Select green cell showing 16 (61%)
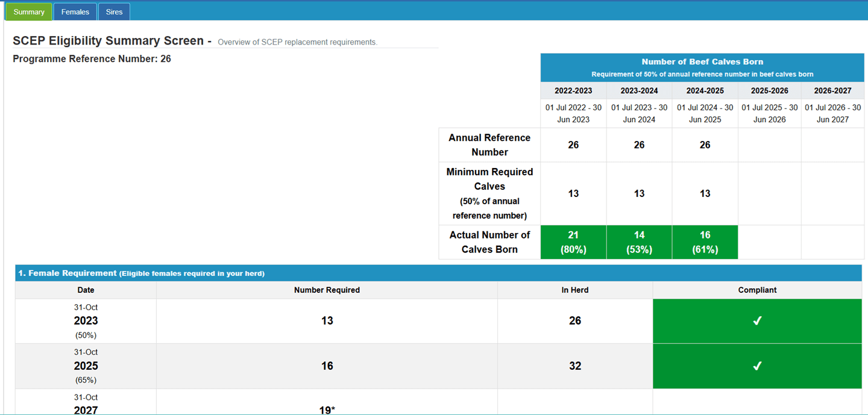Viewport: 868px width, 415px height. pos(705,242)
